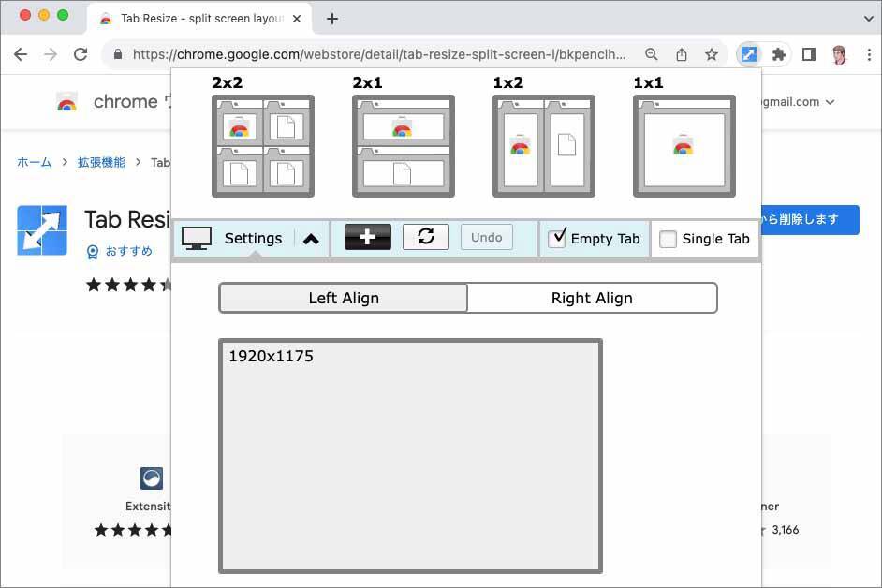Click the Chrome Web Store logo

[66, 102]
